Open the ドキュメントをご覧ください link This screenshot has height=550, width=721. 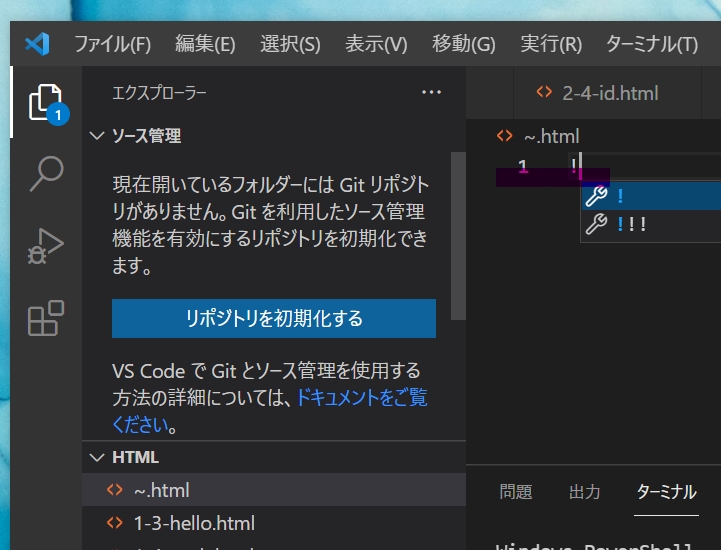click(270, 411)
